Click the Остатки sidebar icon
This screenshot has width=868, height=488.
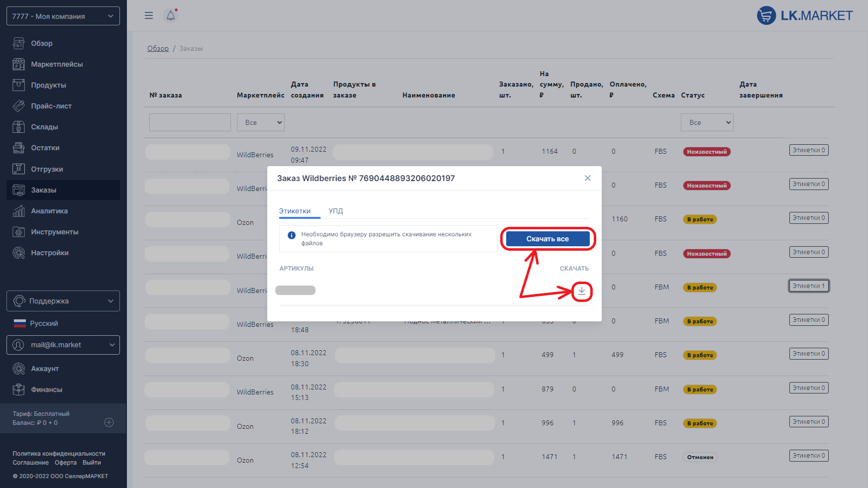pyautogui.click(x=18, y=148)
